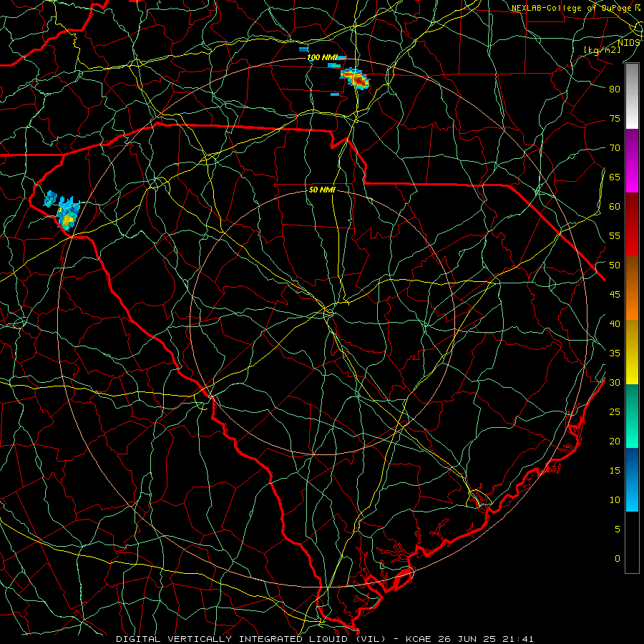
Task: Click the 5 value on color scale
Action: click(618, 529)
